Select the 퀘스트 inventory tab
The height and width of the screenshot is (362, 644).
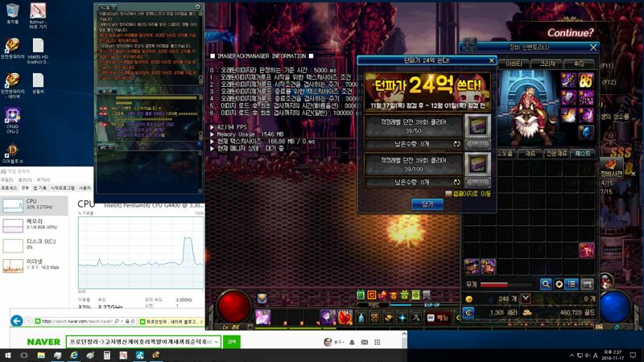583,153
